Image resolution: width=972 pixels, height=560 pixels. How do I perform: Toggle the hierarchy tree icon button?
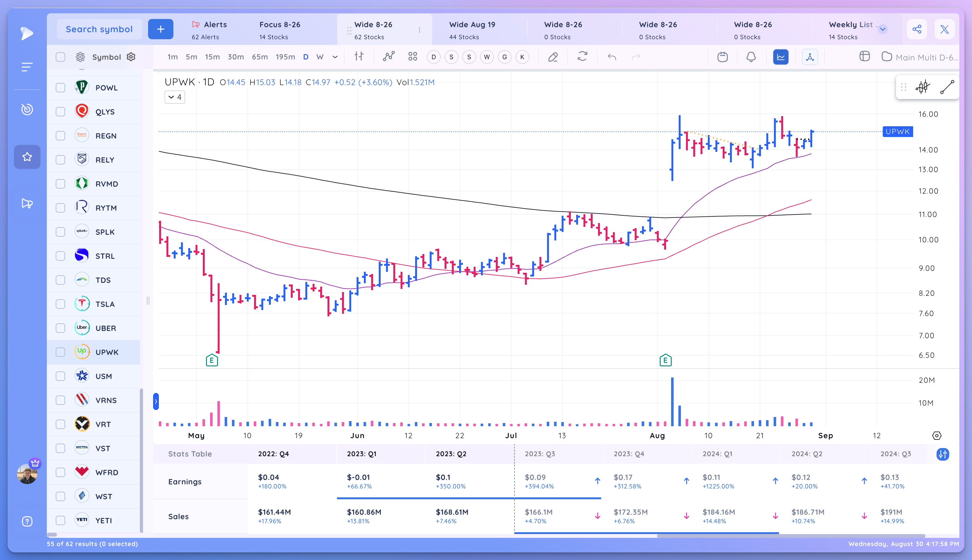(x=810, y=57)
